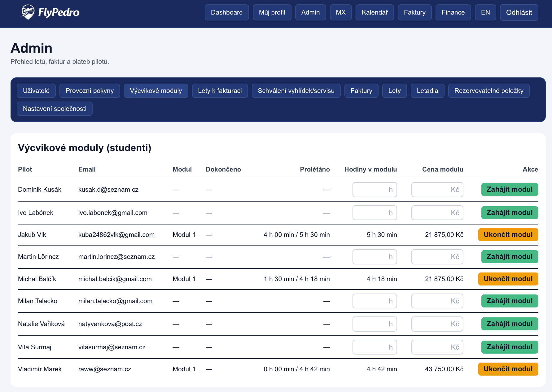This screenshot has height=392, width=552.
Task: Open the Dashboard page
Action: point(226,12)
